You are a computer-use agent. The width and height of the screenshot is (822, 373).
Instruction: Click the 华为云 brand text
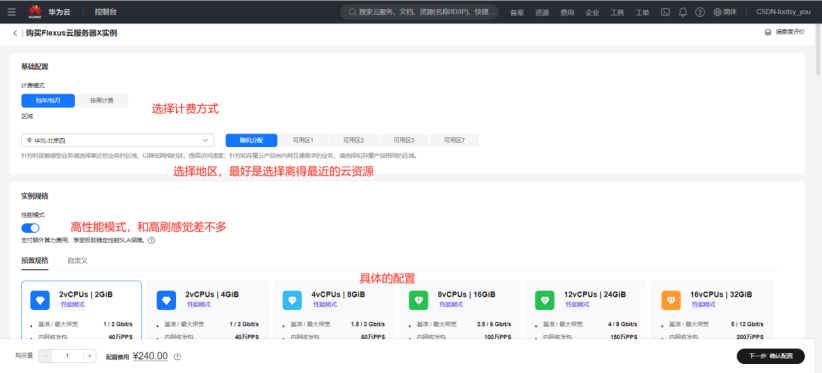point(59,12)
